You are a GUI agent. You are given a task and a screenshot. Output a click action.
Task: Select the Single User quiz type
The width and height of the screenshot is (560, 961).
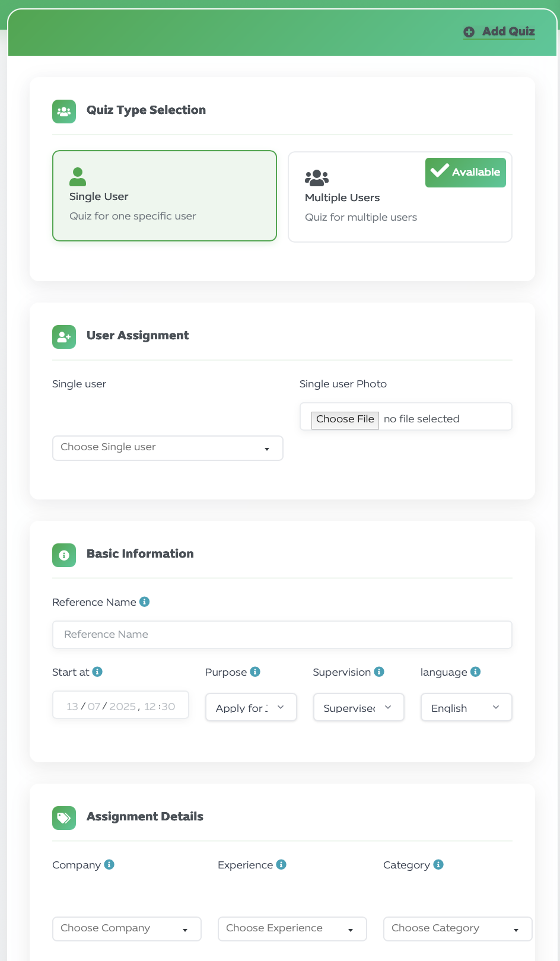pos(164,196)
